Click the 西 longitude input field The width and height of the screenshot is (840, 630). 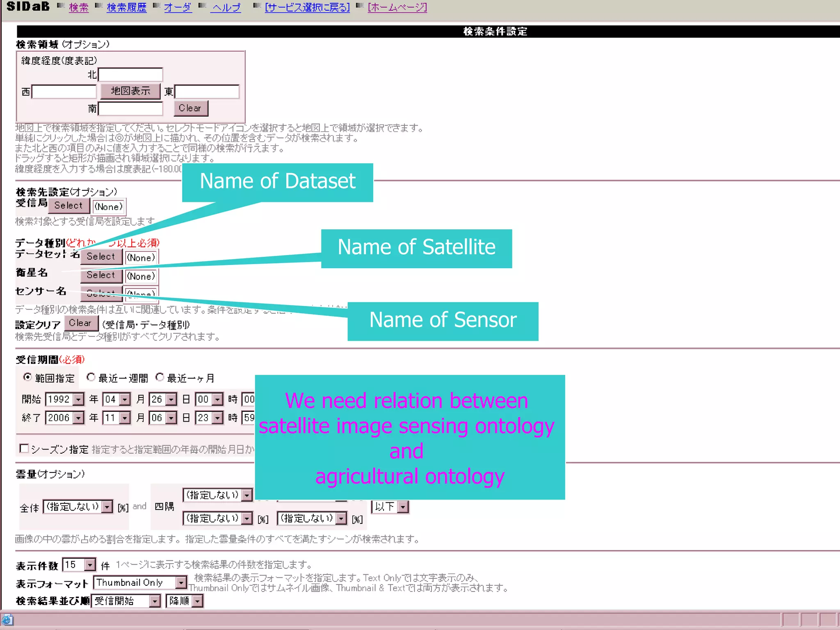point(64,91)
